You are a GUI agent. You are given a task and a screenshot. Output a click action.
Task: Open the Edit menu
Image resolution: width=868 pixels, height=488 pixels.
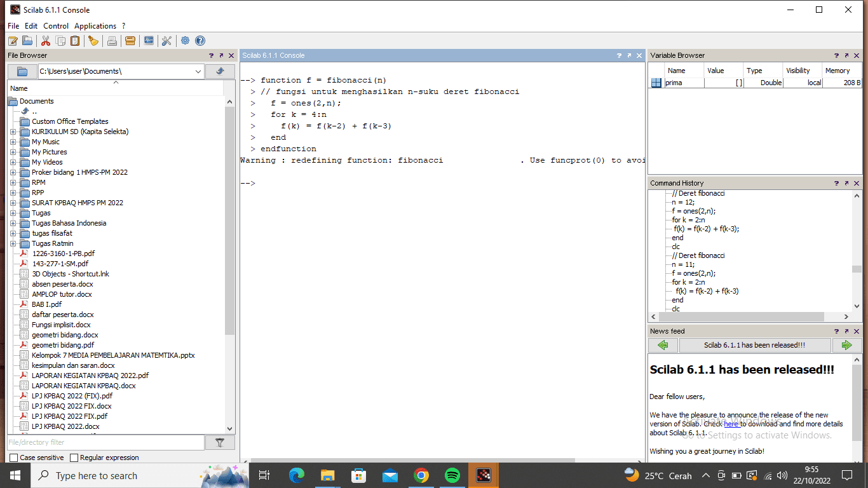click(31, 26)
